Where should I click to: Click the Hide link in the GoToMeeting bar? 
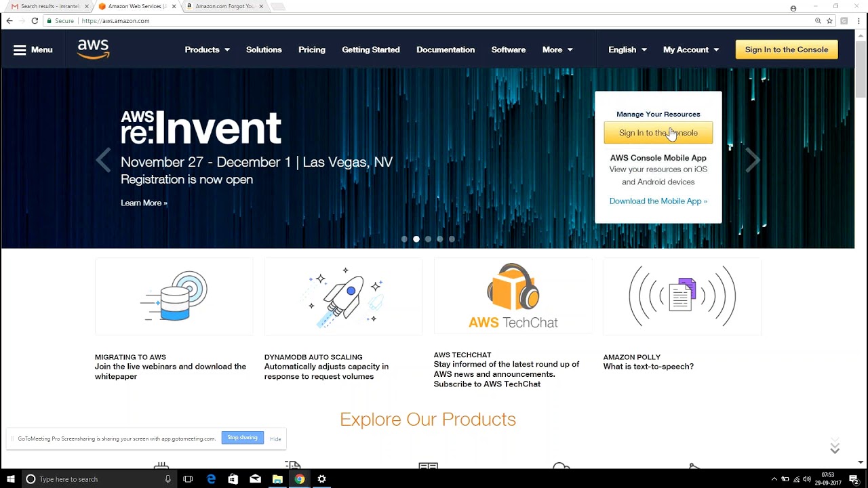(x=275, y=439)
